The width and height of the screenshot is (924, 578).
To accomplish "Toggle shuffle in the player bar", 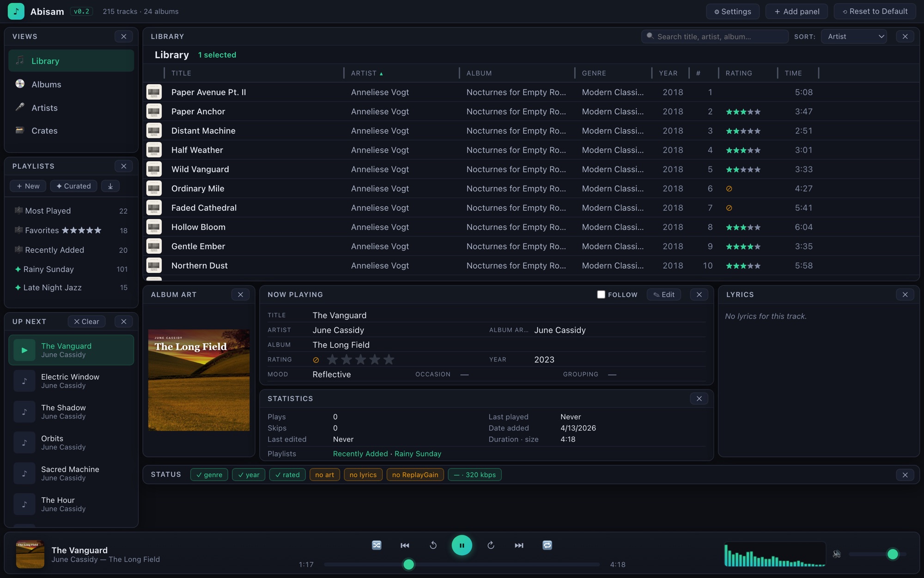I will click(377, 545).
